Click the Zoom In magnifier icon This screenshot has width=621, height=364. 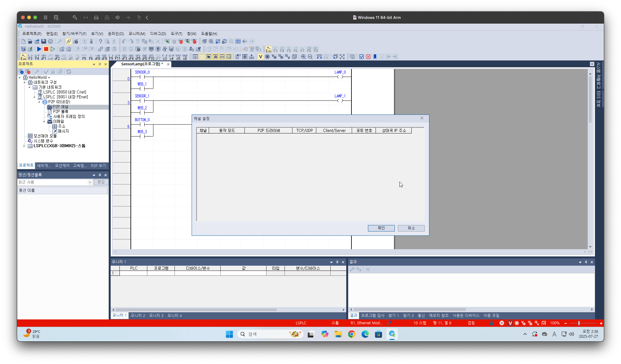click(303, 57)
